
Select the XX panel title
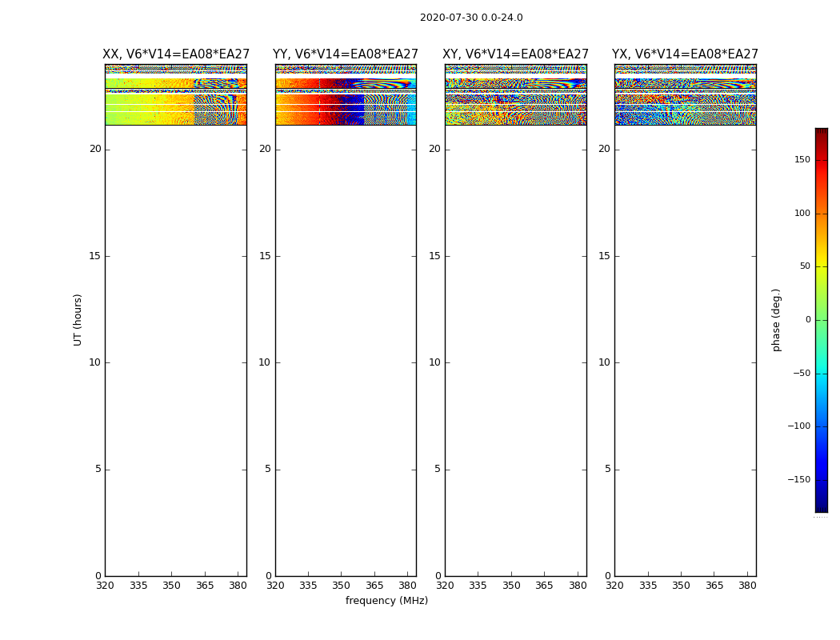click(176, 54)
